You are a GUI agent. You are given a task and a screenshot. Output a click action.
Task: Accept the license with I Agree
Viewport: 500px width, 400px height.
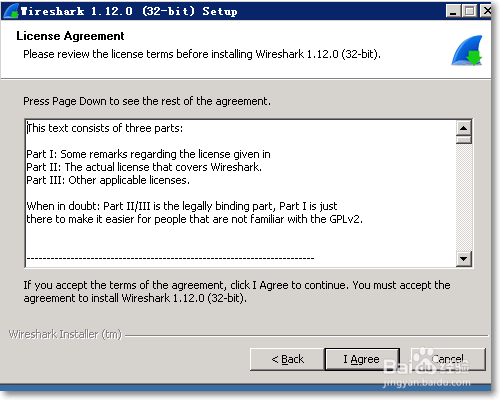362,359
